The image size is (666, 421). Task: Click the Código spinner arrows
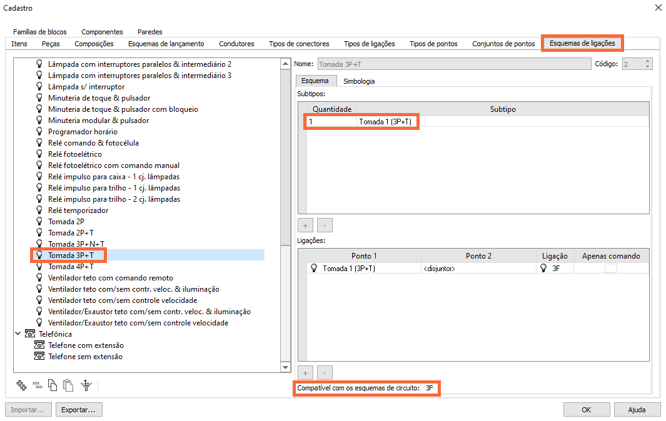point(647,64)
